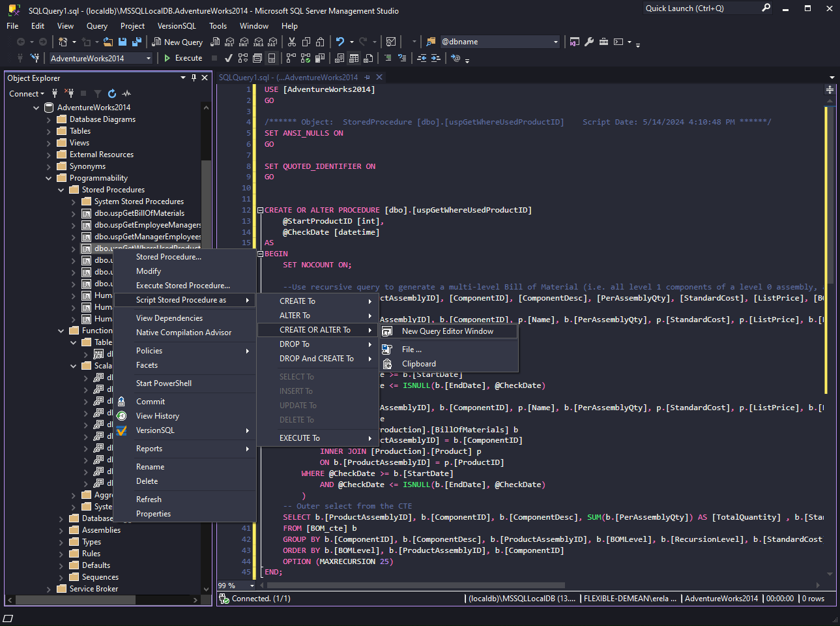Click the New Query toolbar button
This screenshot has height=626, width=840.
tap(177, 42)
